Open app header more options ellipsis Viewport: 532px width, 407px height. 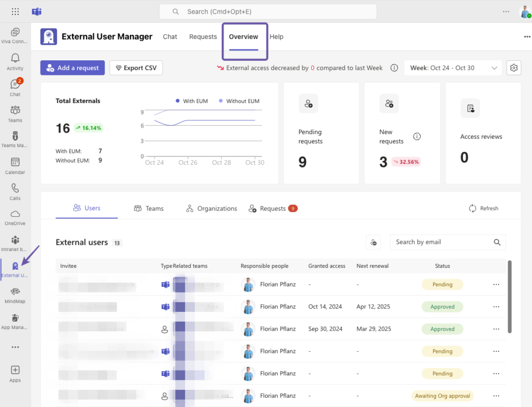527,37
